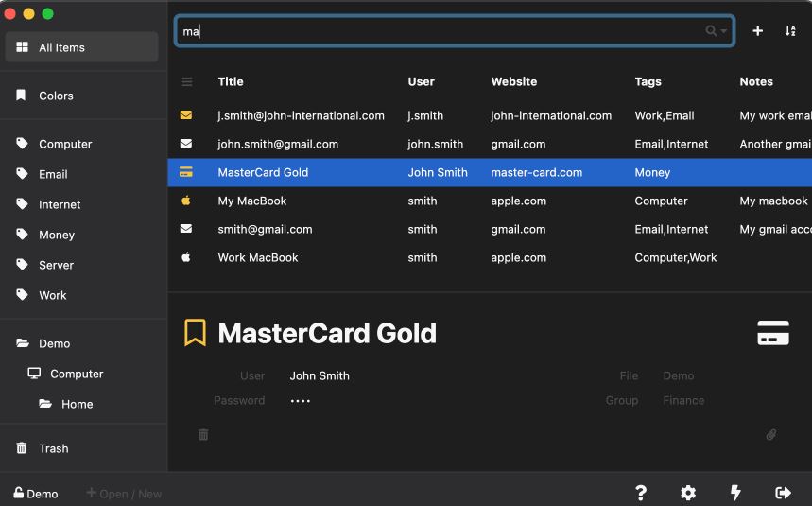
Task: Sort by the Tags column header
Action: click(x=648, y=82)
